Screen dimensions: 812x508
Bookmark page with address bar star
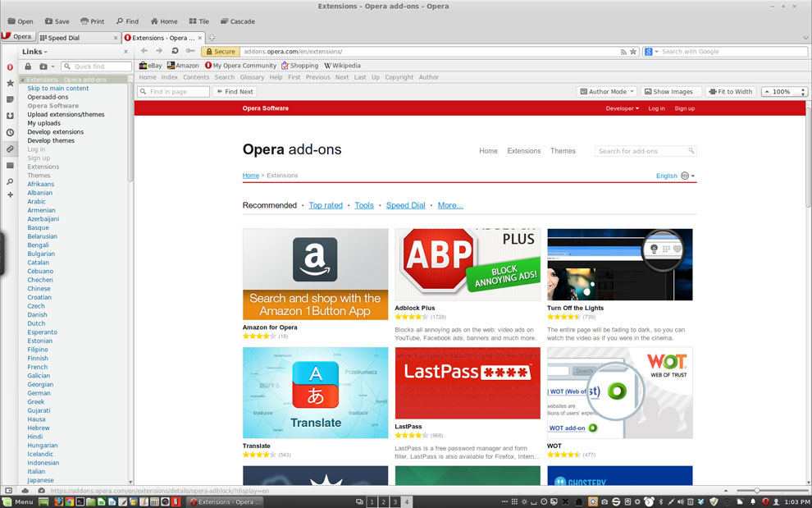(x=633, y=52)
